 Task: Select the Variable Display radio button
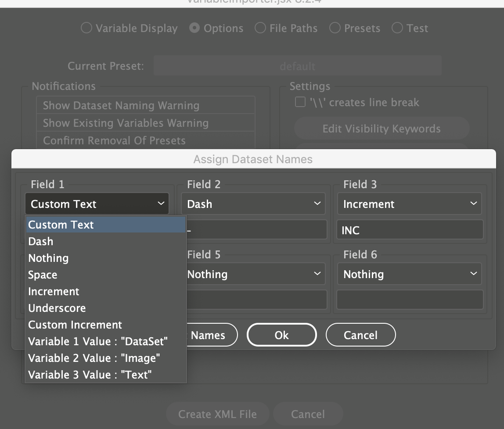(x=86, y=28)
